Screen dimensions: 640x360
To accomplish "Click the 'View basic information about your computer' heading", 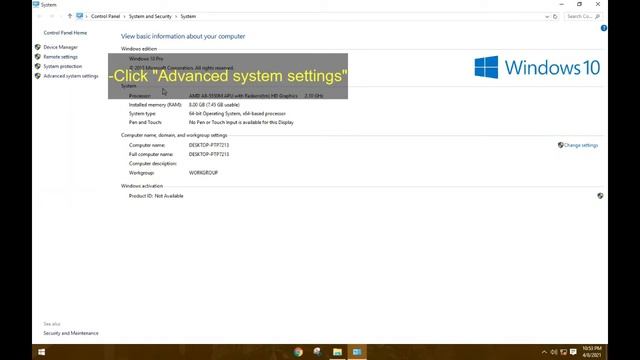I will coord(183,36).
